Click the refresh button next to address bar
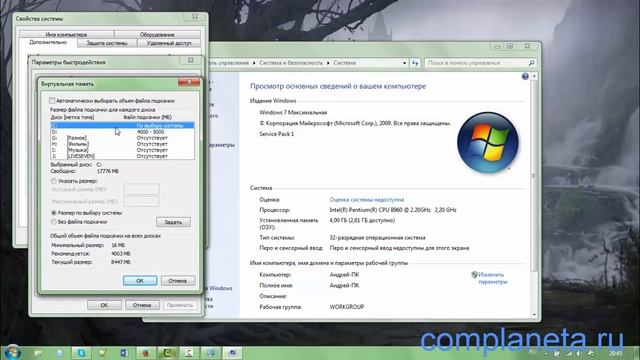Viewport: 640px width, 360px height. pyautogui.click(x=415, y=63)
